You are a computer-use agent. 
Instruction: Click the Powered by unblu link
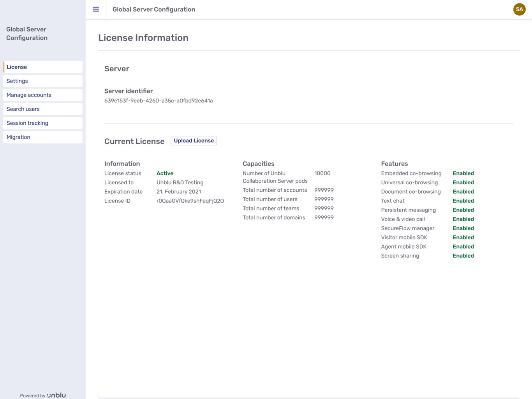(x=43, y=395)
